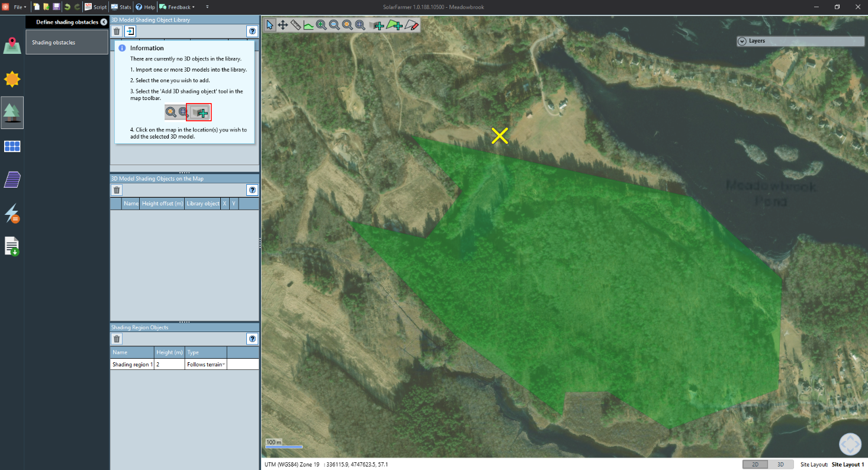The height and width of the screenshot is (470, 868).
Task: Select the Add 3D shading object tool
Action: click(377, 25)
